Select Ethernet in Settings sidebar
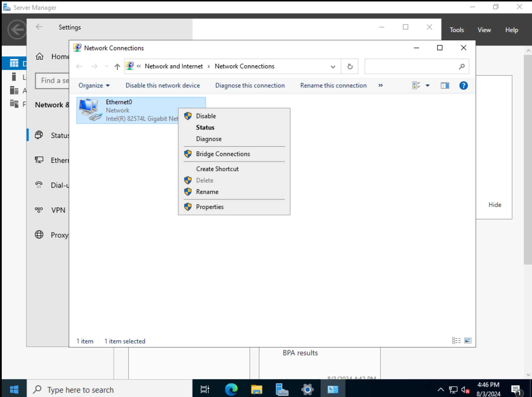532x397 pixels. [x=52, y=160]
